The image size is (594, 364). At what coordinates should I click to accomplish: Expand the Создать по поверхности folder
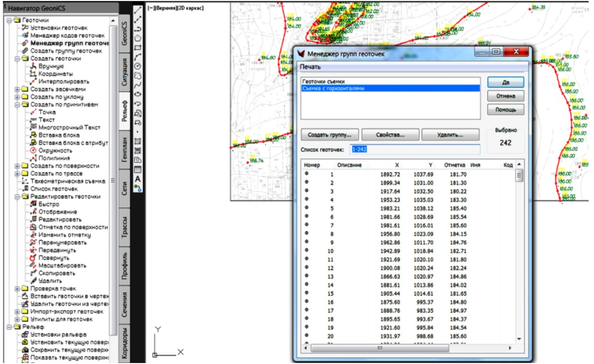tap(18, 166)
